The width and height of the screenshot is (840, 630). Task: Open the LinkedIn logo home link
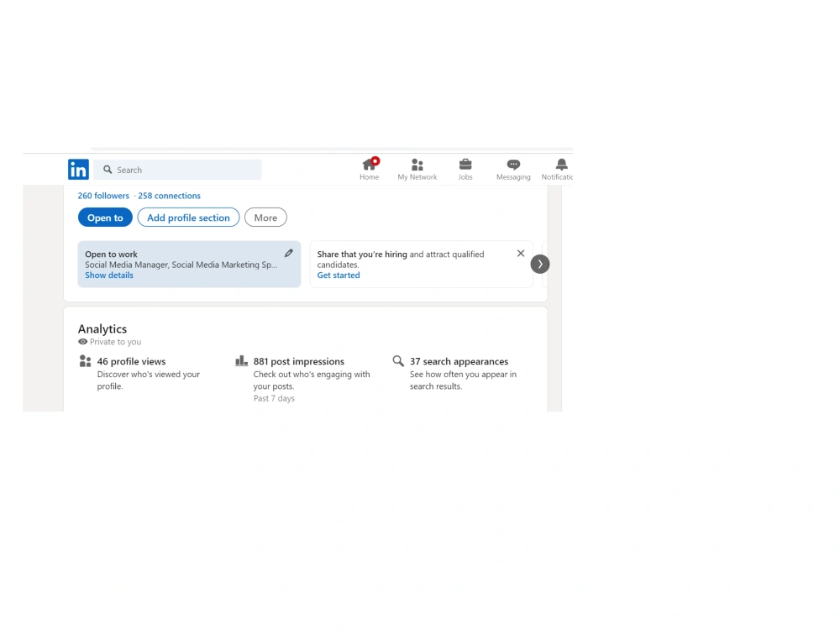[78, 170]
